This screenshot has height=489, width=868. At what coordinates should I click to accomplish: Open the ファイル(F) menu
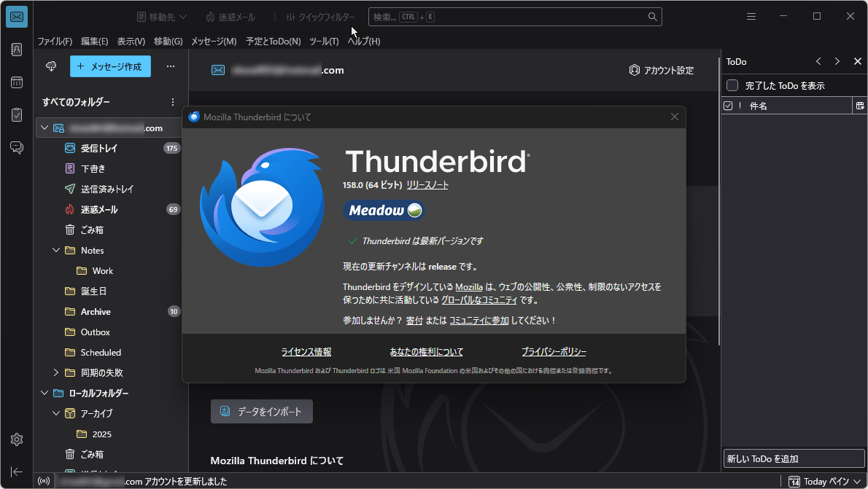tap(55, 42)
